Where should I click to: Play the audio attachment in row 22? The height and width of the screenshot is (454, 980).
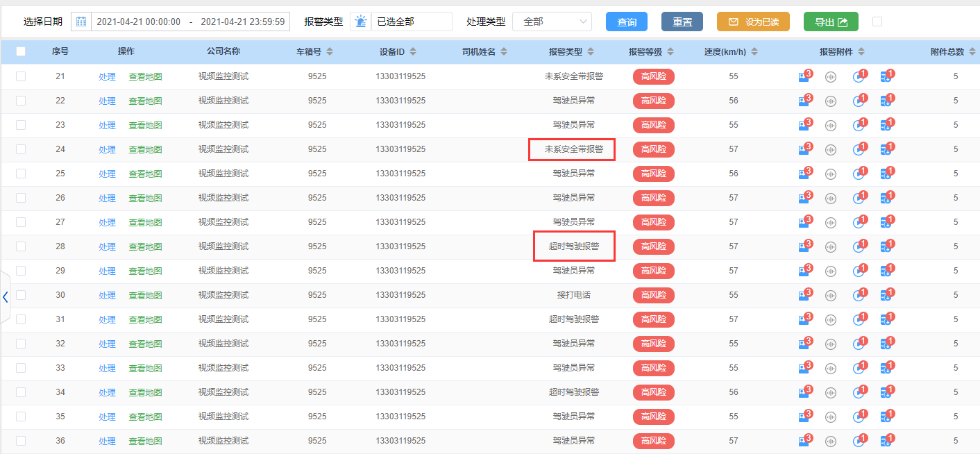coord(830,101)
